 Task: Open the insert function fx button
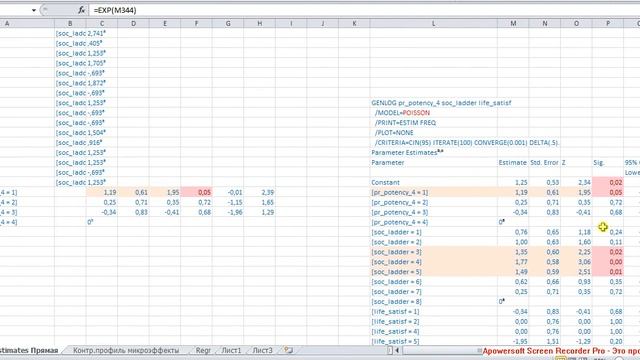pyautogui.click(x=82, y=10)
